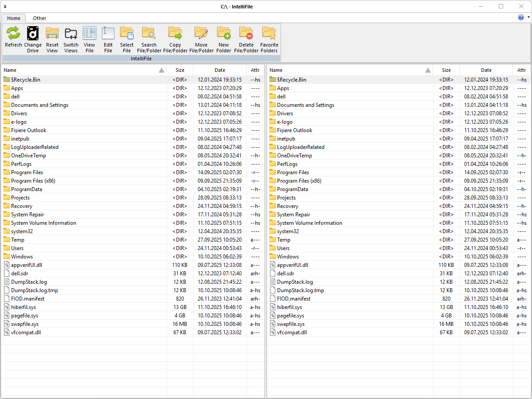This screenshot has height=399, width=532.
Task: Select hiberfil.sys in the right pane
Action: click(289, 307)
